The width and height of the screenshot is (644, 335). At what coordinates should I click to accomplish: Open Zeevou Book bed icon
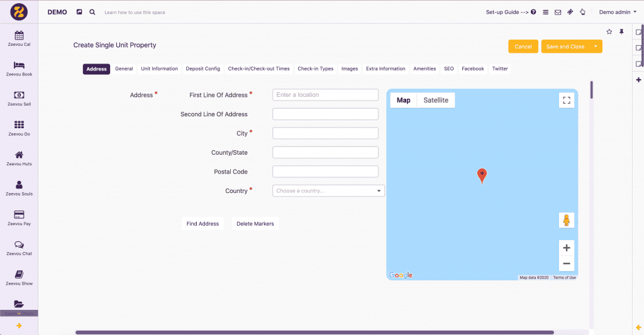point(19,65)
